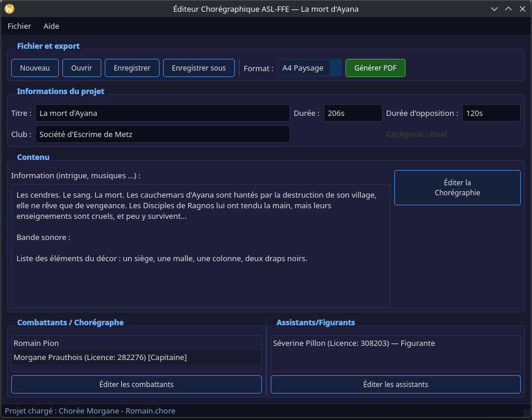Open Éditer la Chorégraphie

[x=457, y=188]
